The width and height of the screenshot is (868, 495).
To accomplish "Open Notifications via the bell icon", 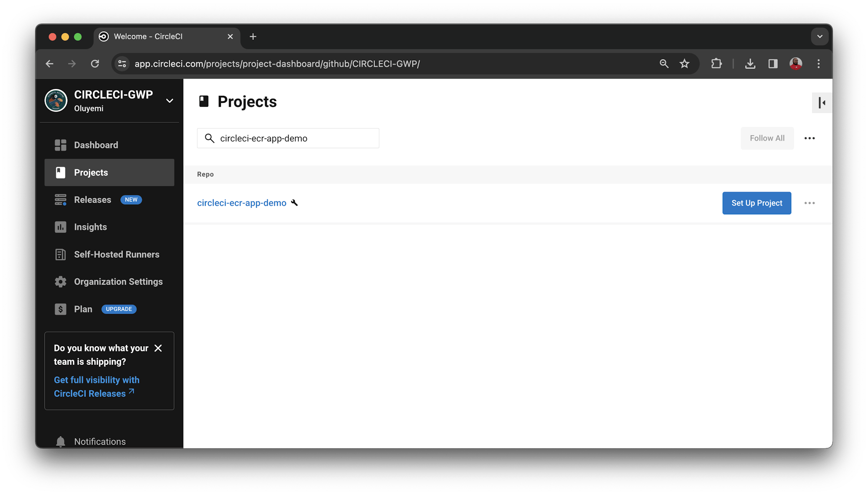I will (x=60, y=441).
